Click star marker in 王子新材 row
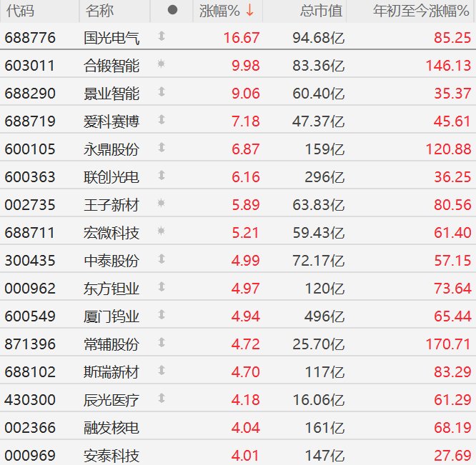 coord(162,203)
